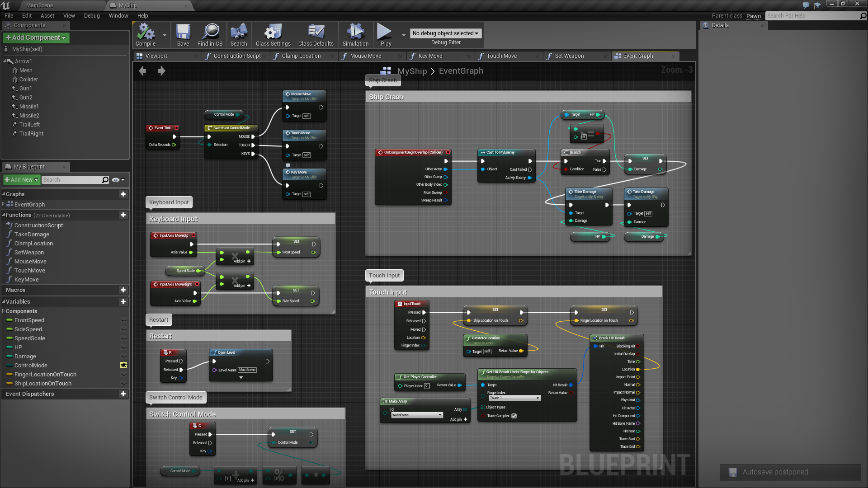Click the FrontSpeed variable color pill

pyautogui.click(x=9, y=320)
